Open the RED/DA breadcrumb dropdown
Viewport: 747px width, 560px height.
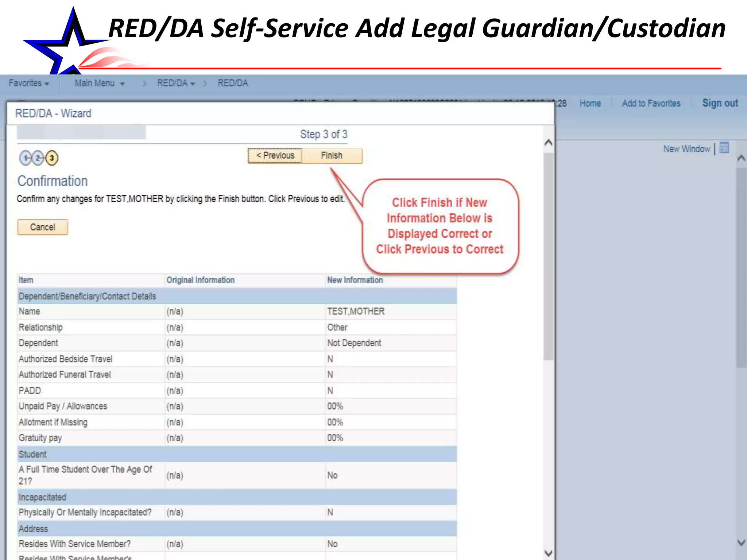click(x=176, y=83)
